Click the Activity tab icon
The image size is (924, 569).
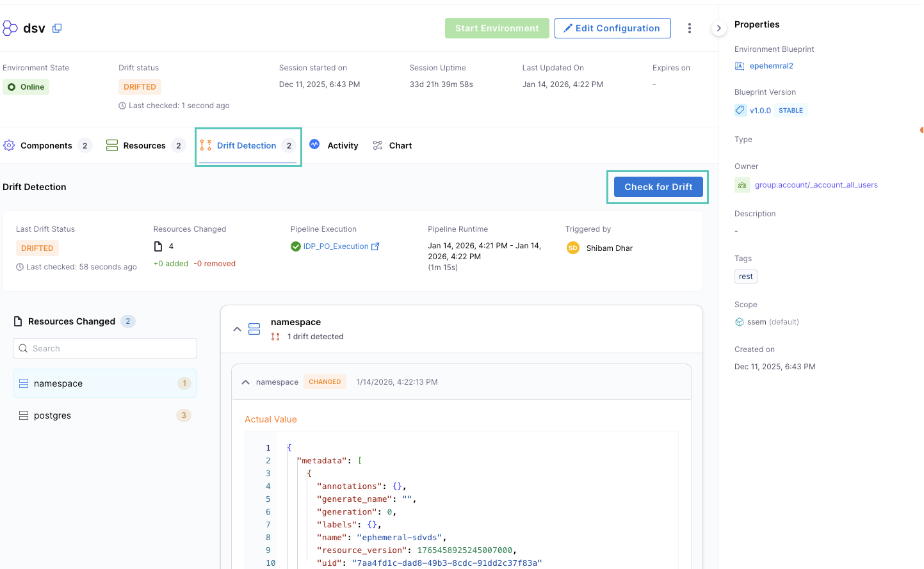click(x=314, y=145)
